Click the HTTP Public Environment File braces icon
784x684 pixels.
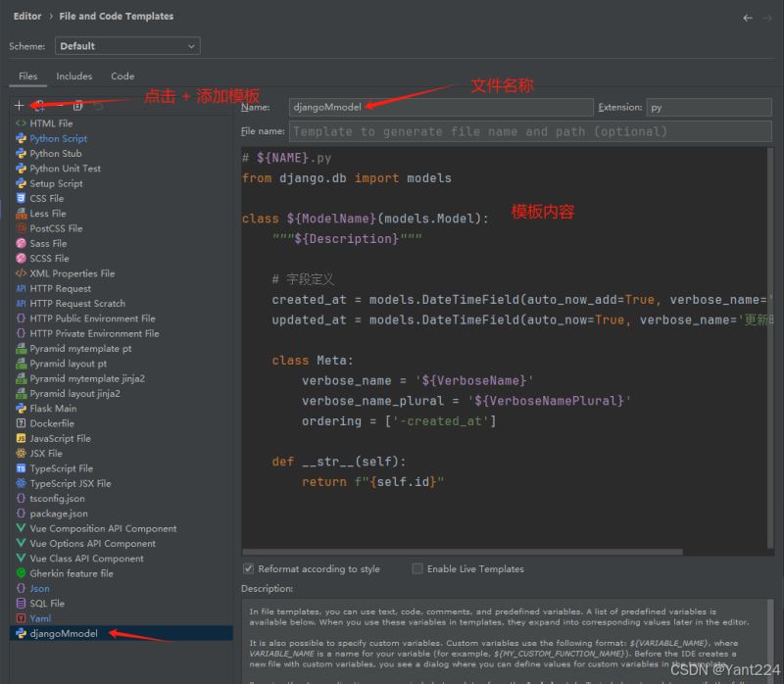21,318
